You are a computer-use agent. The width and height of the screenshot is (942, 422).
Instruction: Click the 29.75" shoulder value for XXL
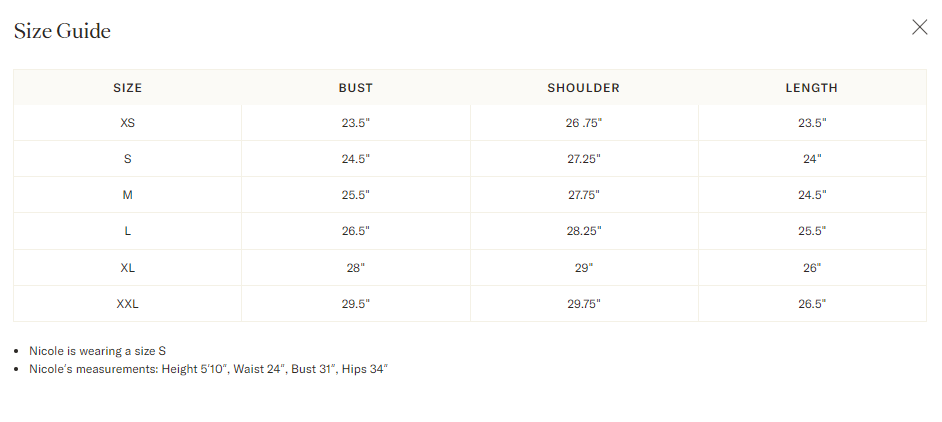[x=583, y=304]
